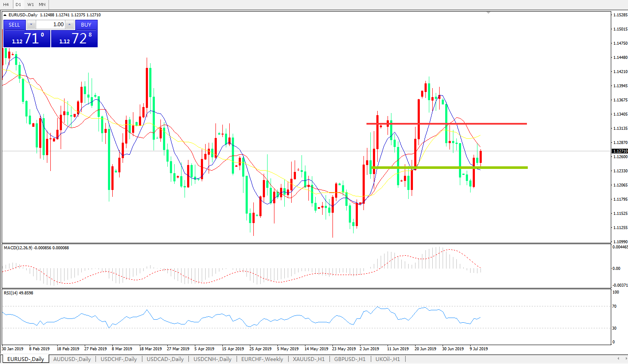This screenshot has height=364, width=628.
Task: Click the chart shift marker triangle
Action: coord(488,13)
